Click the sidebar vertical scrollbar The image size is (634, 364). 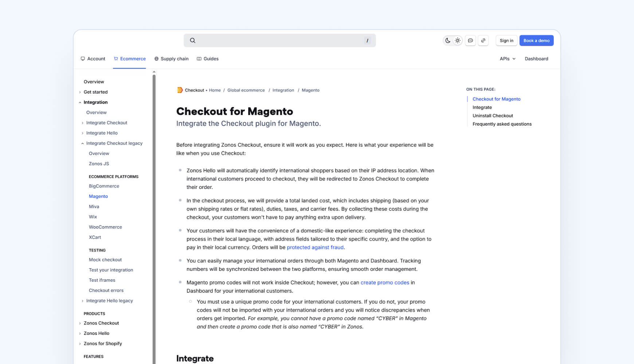click(x=154, y=218)
